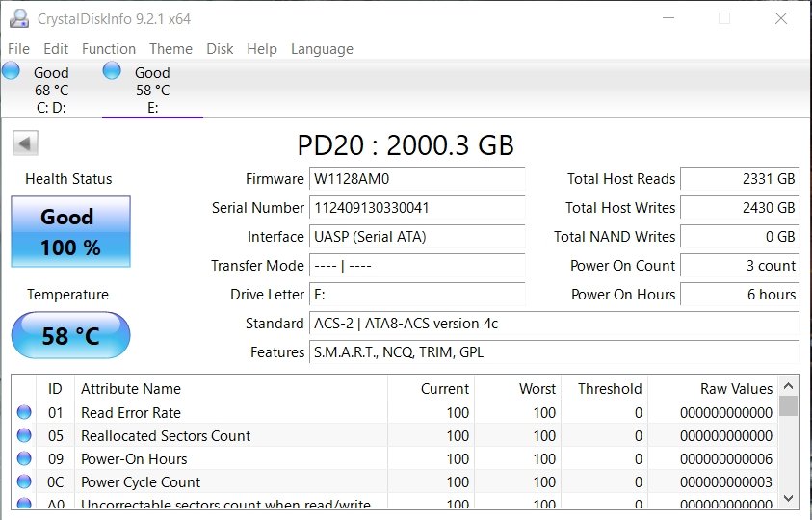
Task: Click the Threshold column header
Action: (x=604, y=388)
